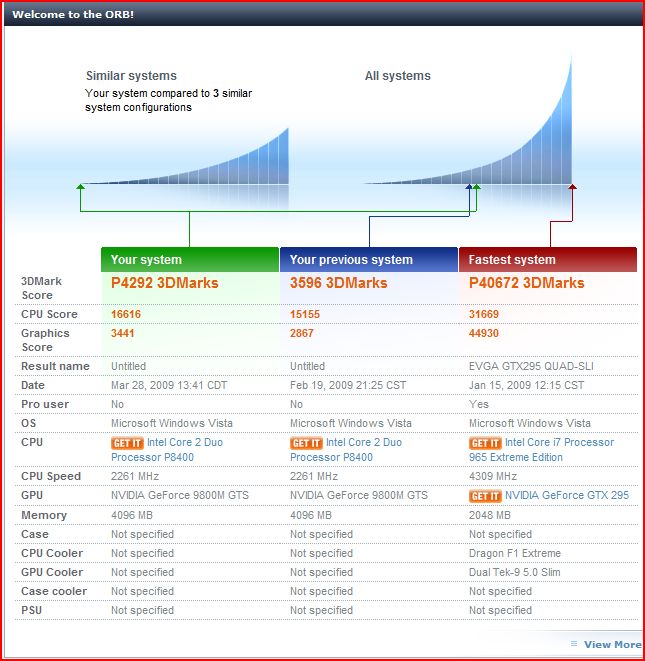Click the View More list icon
This screenshot has width=645, height=661.
coord(574,644)
